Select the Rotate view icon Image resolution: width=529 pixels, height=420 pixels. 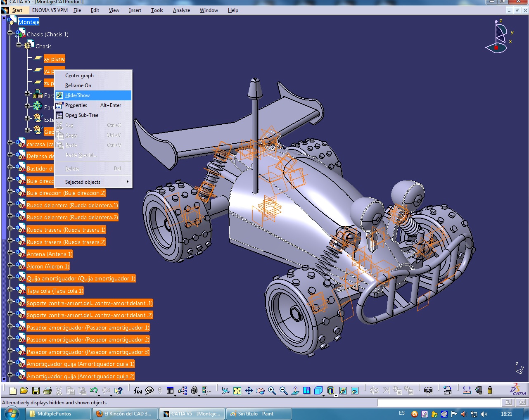click(x=260, y=390)
